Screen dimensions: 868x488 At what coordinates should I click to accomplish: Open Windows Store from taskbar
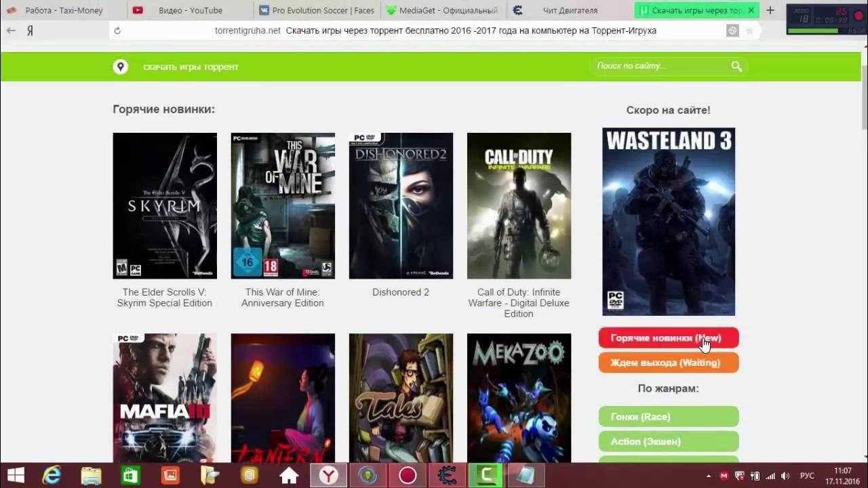[131, 475]
